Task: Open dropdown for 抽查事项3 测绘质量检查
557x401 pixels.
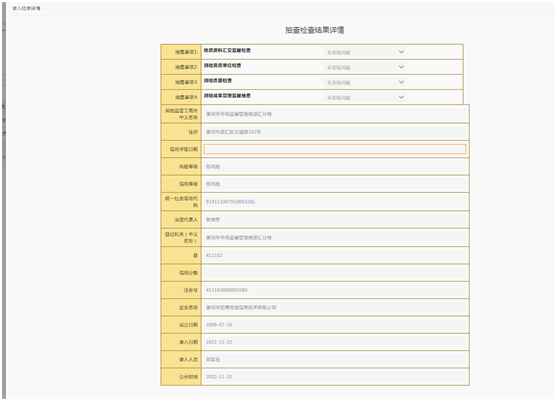Action: [x=365, y=82]
